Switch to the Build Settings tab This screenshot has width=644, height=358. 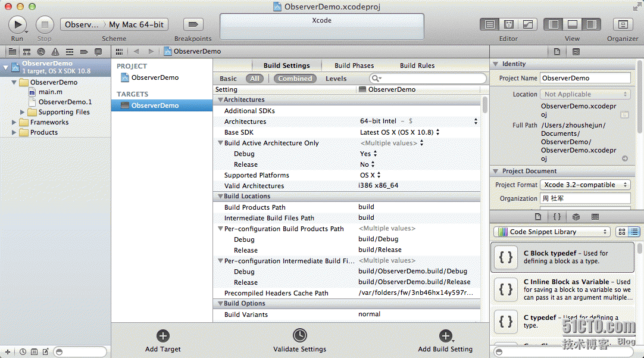point(287,66)
